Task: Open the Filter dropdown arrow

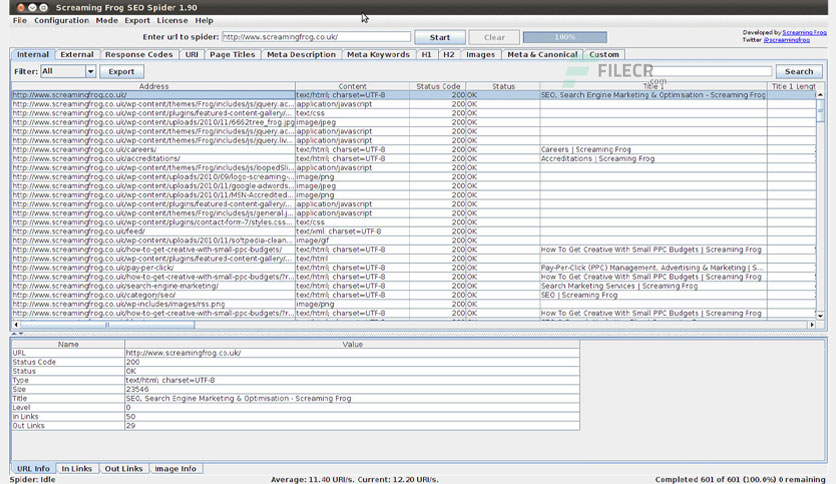Action: [90, 71]
